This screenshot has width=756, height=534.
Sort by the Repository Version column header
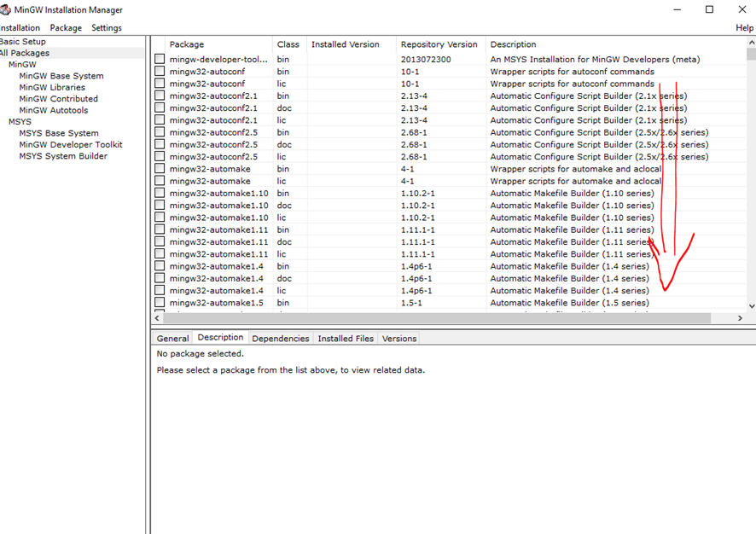coord(439,44)
